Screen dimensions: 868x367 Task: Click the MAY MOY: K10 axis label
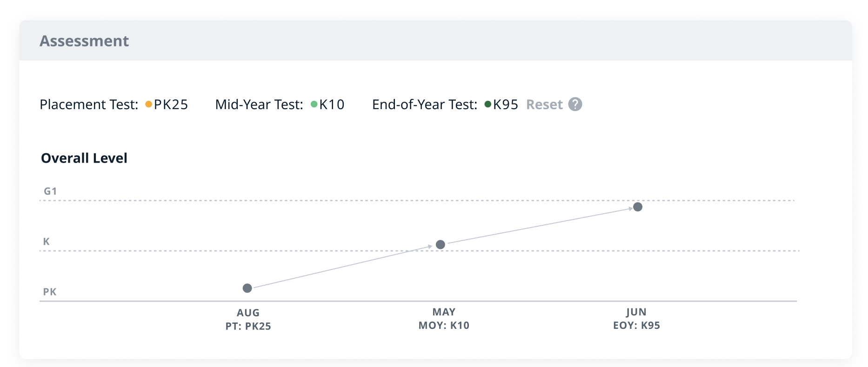pyautogui.click(x=444, y=319)
